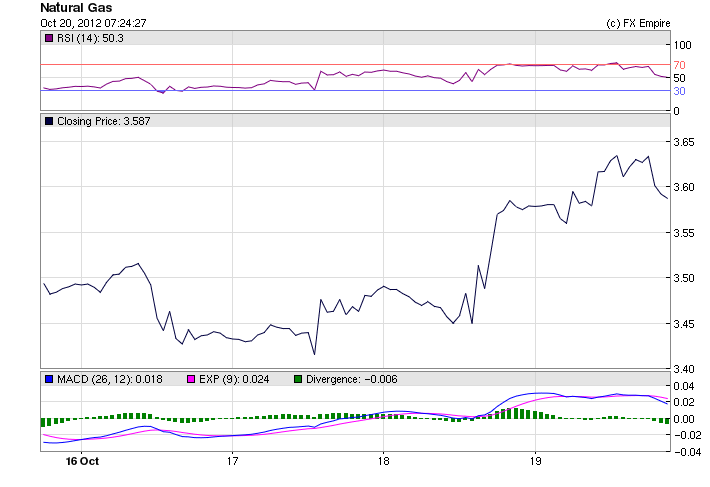The height and width of the screenshot is (487, 710).
Task: Click the '-0.04' MACD axis label
Action: pos(687,452)
